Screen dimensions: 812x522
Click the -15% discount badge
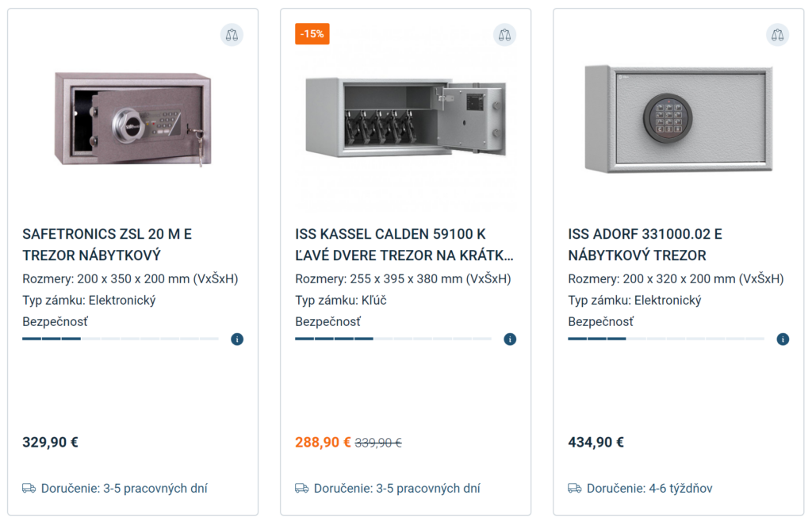click(x=312, y=34)
